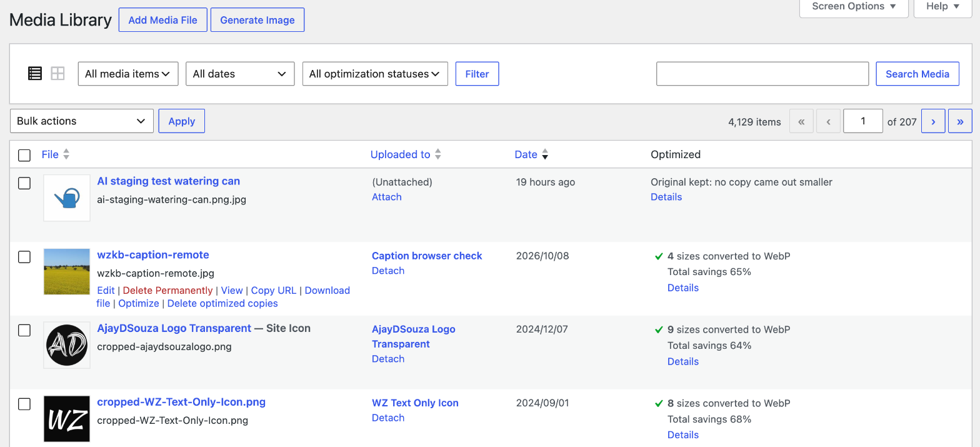The width and height of the screenshot is (980, 447).
Task: Edit the wzkb-caption-remote media item
Action: click(106, 290)
